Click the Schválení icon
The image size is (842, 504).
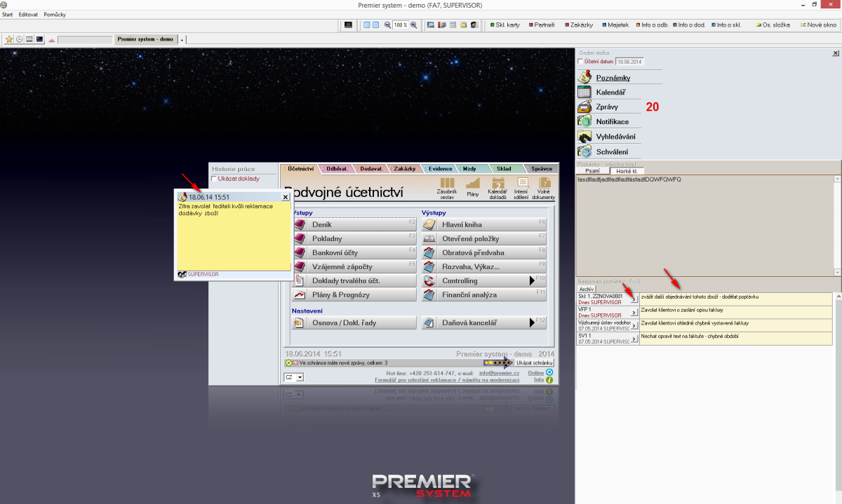click(584, 151)
